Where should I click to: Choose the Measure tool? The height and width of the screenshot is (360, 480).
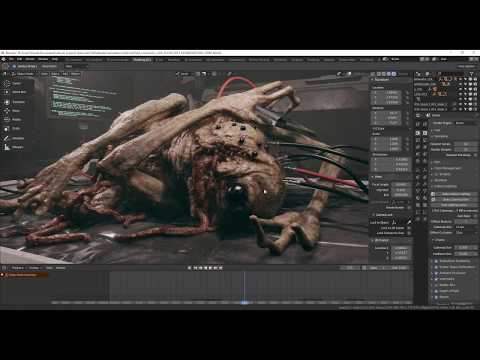pos(7,147)
